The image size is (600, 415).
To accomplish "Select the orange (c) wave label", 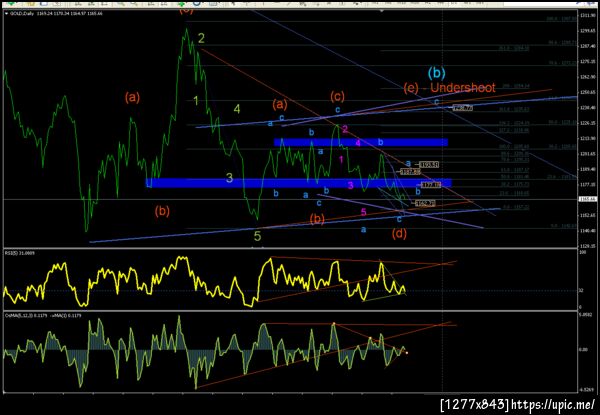I will [337, 96].
